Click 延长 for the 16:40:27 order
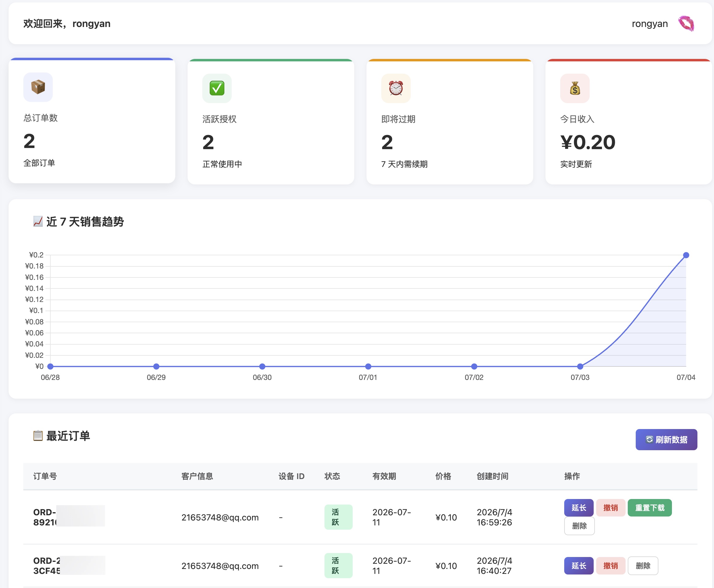The image size is (714, 588). tap(579, 565)
